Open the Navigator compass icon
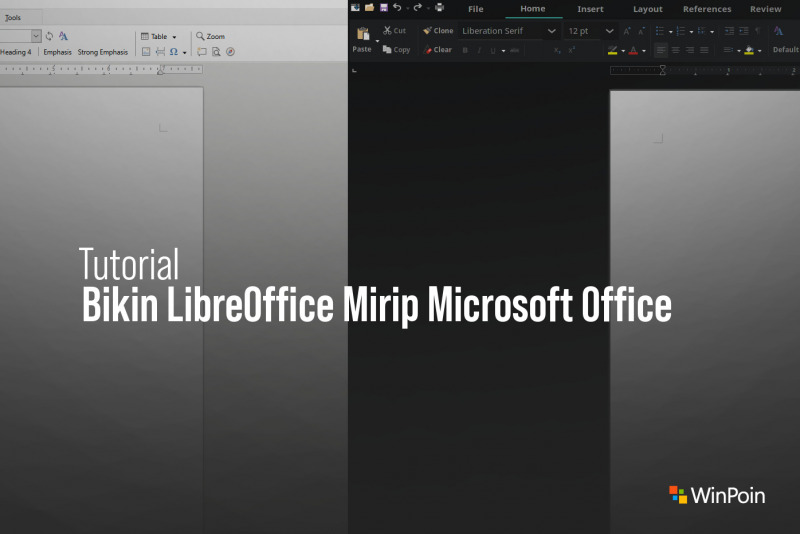Screen dimensions: 800x534 pos(231,52)
